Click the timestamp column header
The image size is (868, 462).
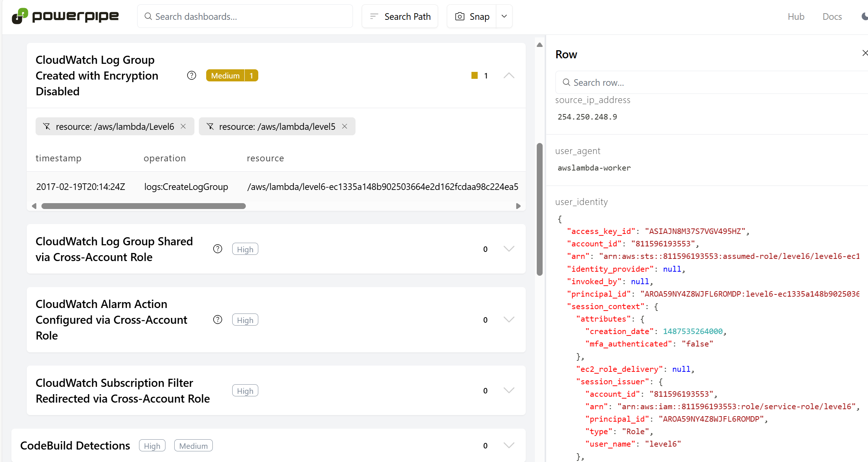coord(58,158)
